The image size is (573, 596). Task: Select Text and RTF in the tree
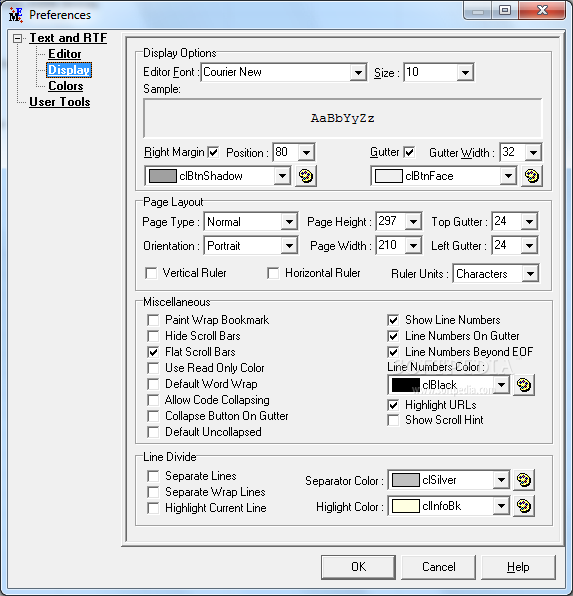[68, 38]
